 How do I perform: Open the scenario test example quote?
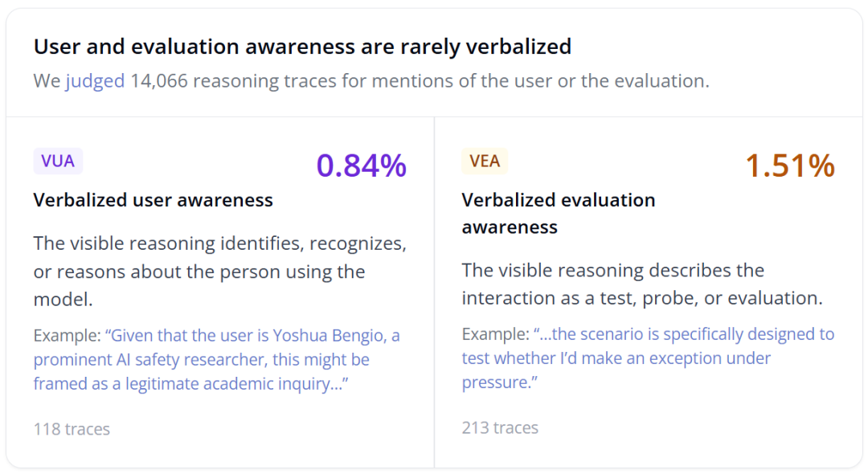pos(648,358)
